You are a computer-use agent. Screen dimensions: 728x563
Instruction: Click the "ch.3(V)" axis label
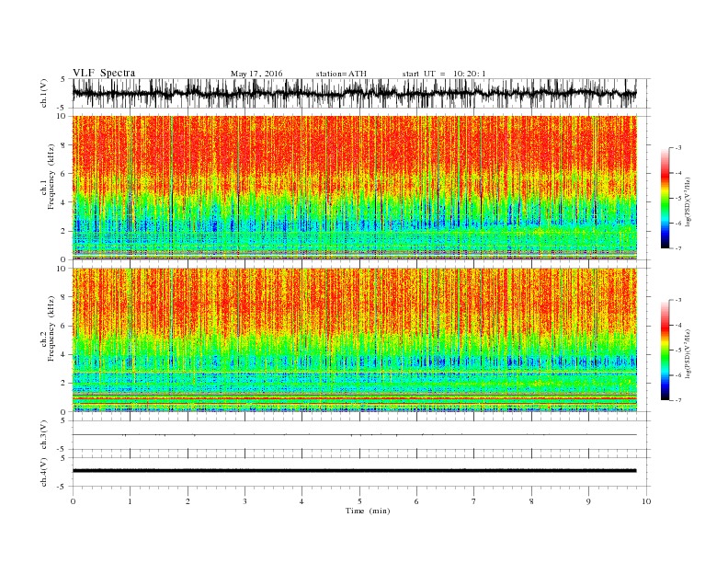click(44, 435)
